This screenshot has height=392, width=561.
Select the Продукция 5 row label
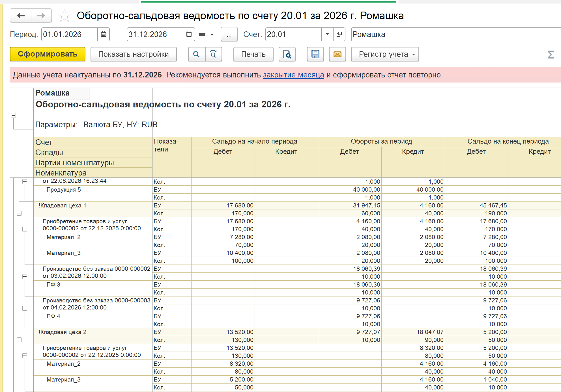point(64,190)
